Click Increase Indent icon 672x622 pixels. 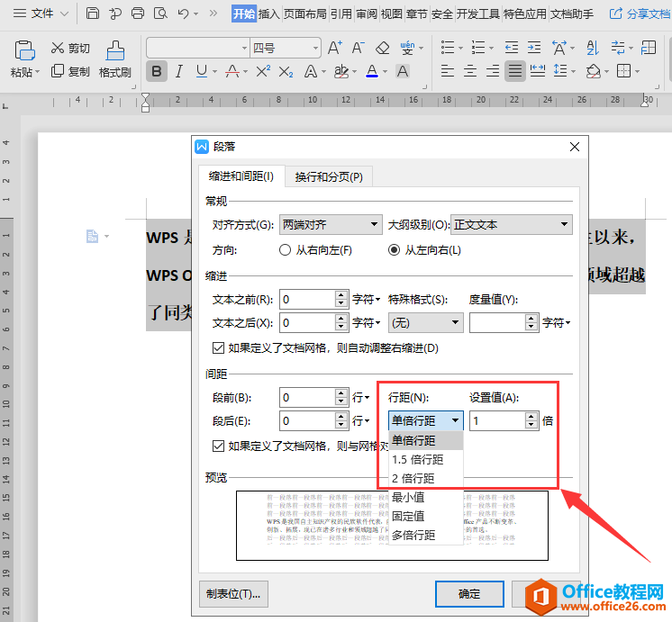(534, 47)
